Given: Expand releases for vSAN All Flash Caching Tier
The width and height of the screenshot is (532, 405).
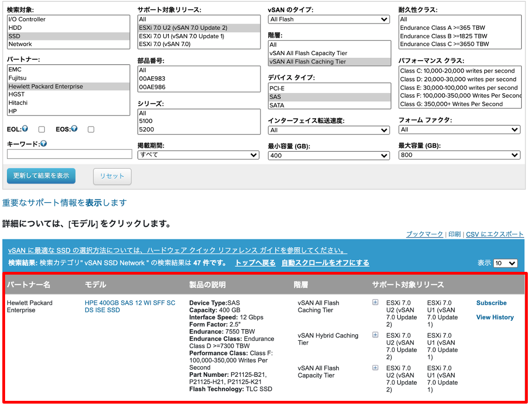Looking at the screenshot, I should (x=375, y=302).
